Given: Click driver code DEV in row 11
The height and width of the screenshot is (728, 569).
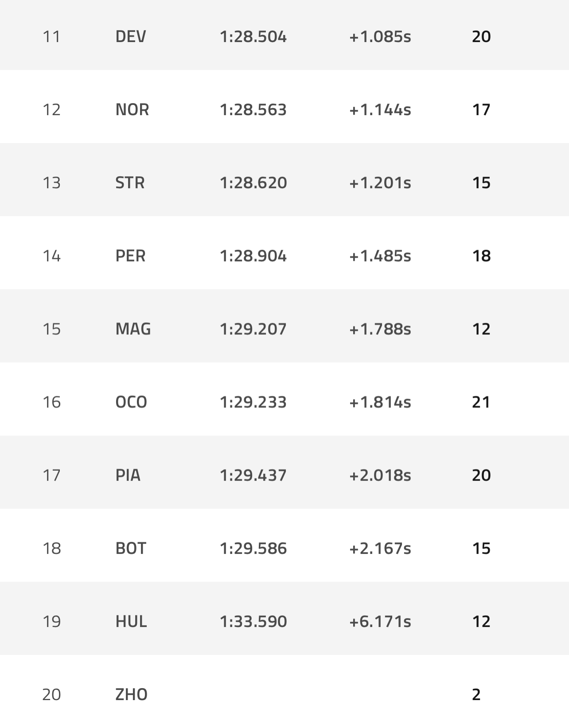Looking at the screenshot, I should [131, 36].
